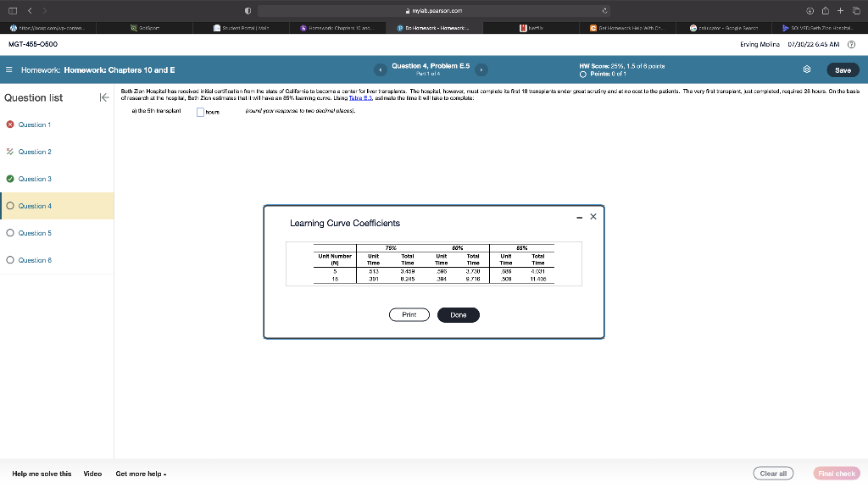Click the empty circle for Question 5
This screenshot has width=868, height=488.
click(10, 233)
